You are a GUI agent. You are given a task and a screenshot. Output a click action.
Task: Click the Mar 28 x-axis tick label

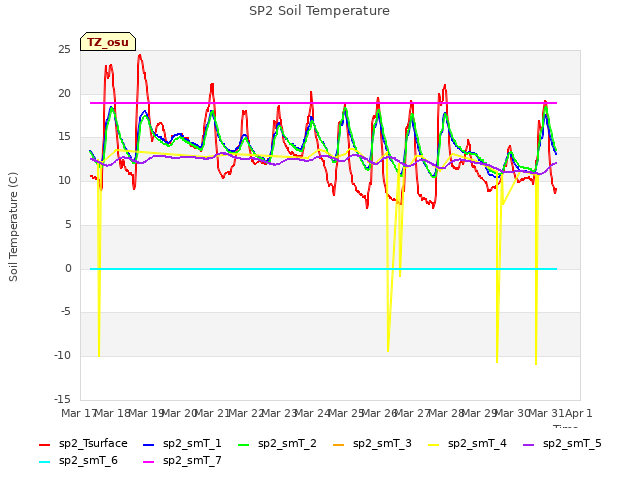click(x=446, y=413)
